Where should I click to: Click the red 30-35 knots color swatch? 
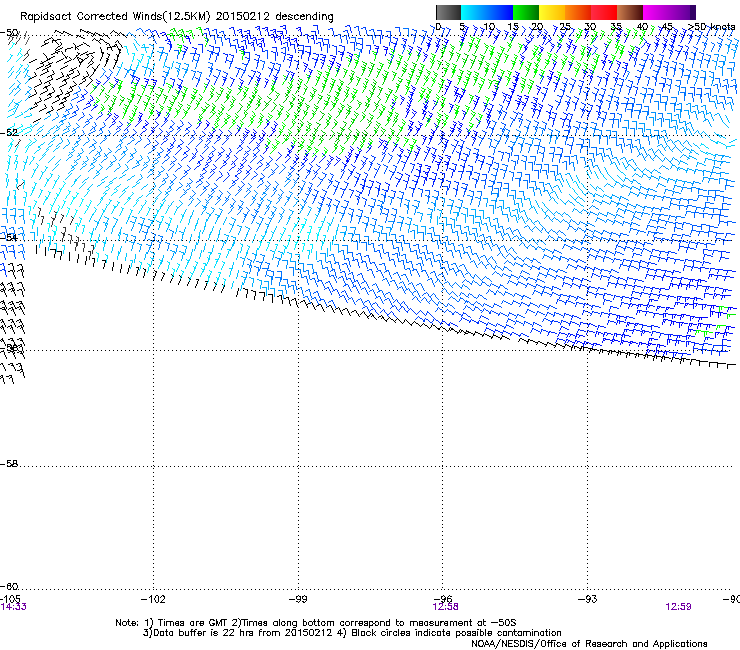pos(604,12)
